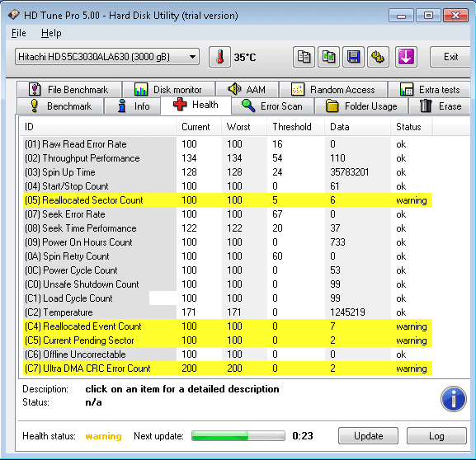Select the (03) Spin Up Time row
This screenshot has height=460, width=476.
(228, 172)
